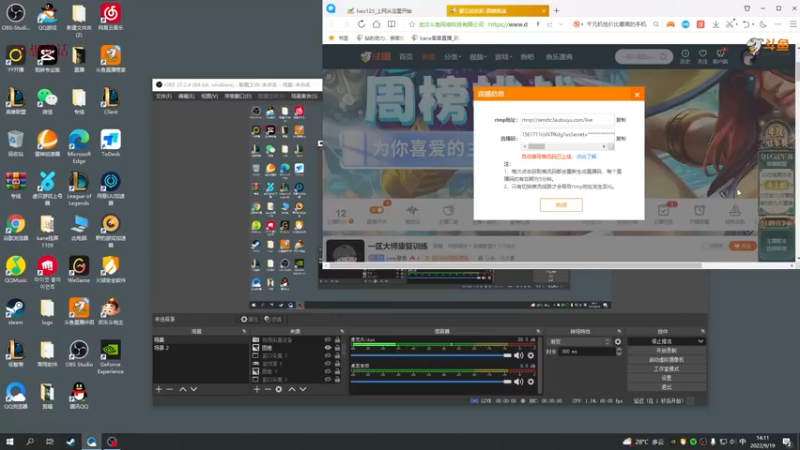Move selected source down in OBS

pos(303,389)
